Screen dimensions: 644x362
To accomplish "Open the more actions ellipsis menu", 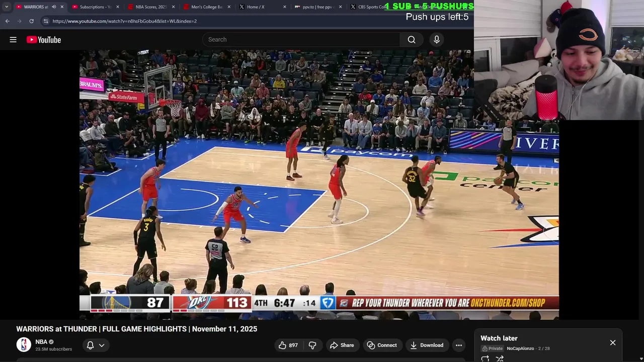I will pos(458,345).
